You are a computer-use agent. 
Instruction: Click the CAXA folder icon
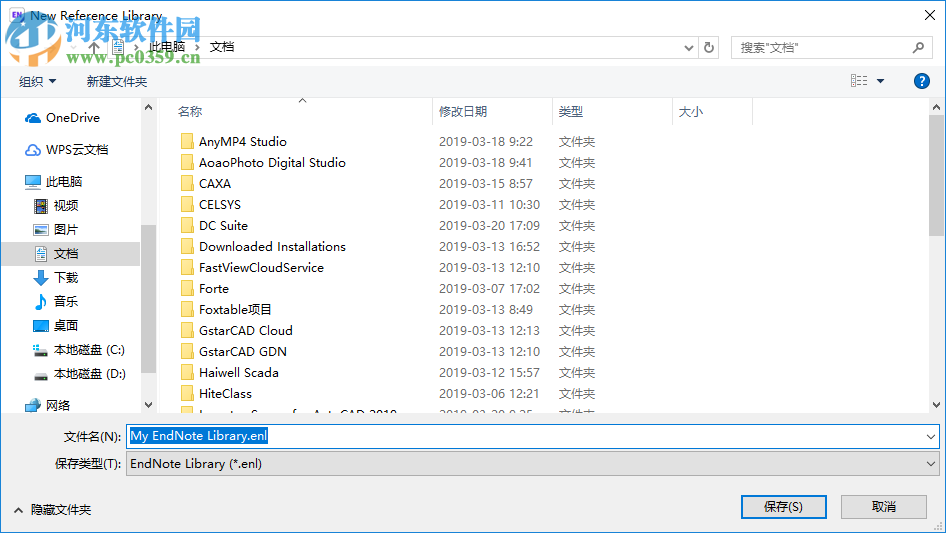point(188,184)
